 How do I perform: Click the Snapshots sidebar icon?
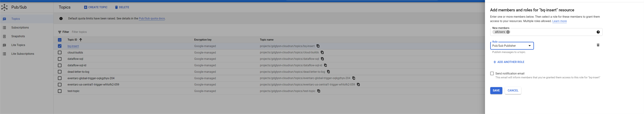coord(4,36)
